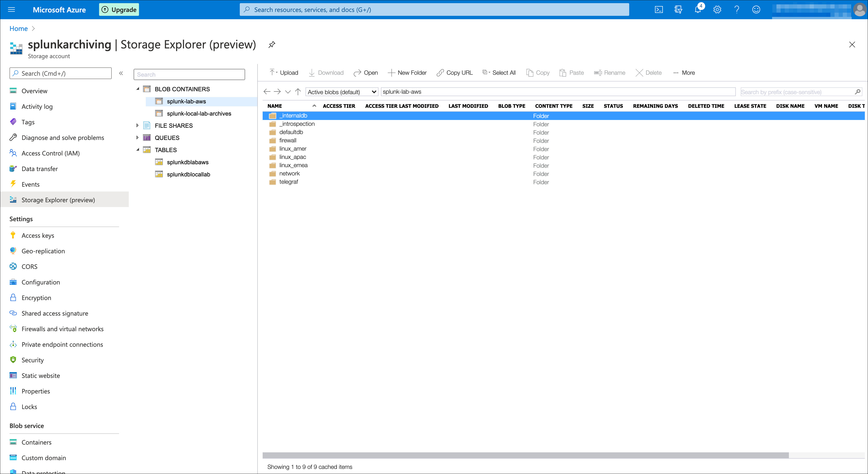
Task: Focus the global Search resources box
Action: click(x=434, y=9)
